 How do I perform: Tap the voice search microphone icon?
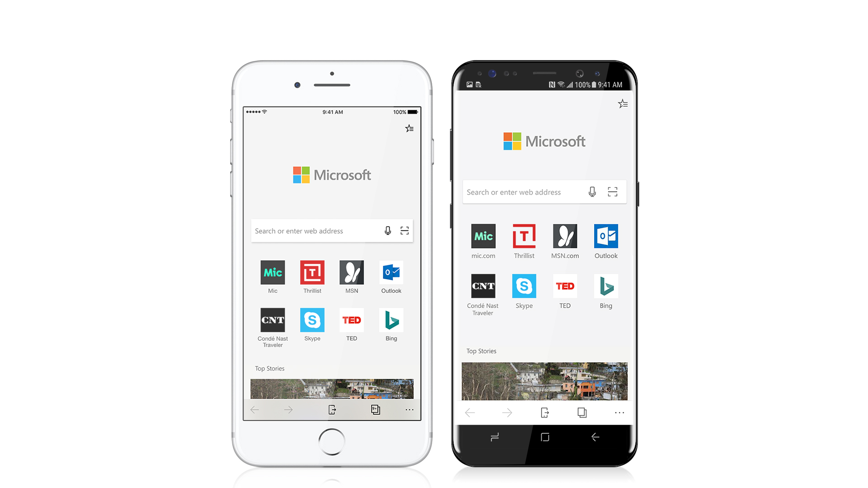[388, 230]
